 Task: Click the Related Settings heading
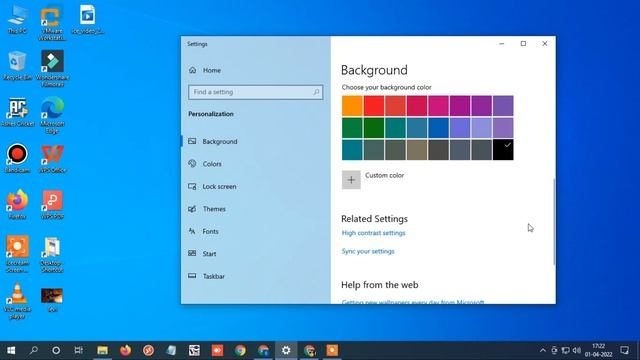pos(374,219)
